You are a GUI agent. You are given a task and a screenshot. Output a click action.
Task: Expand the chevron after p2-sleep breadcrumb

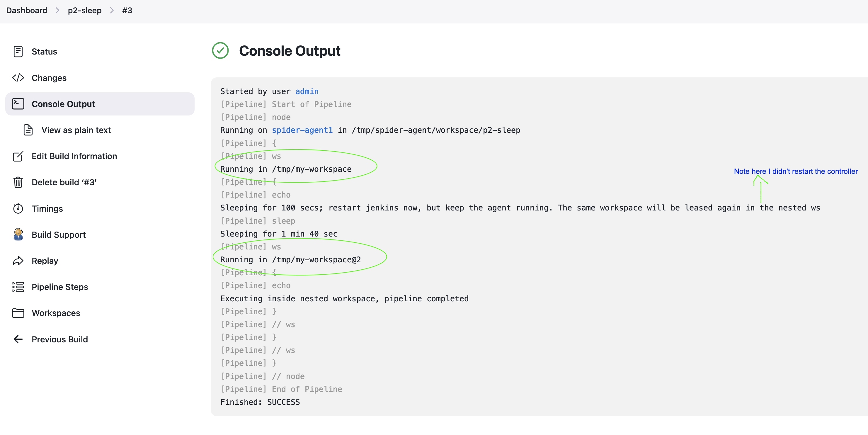(112, 11)
